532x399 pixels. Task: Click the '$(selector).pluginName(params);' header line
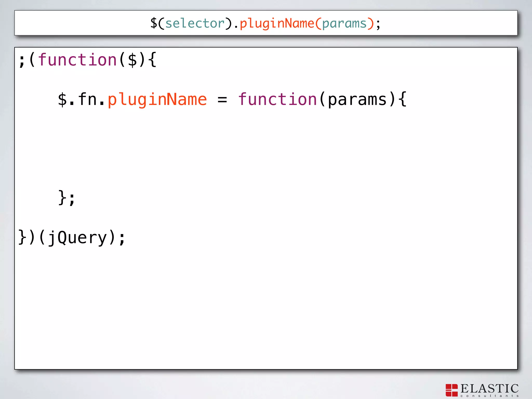click(265, 23)
